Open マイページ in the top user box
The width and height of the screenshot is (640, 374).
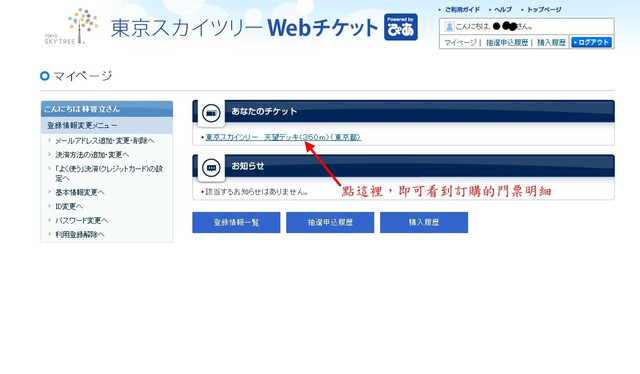[x=460, y=42]
